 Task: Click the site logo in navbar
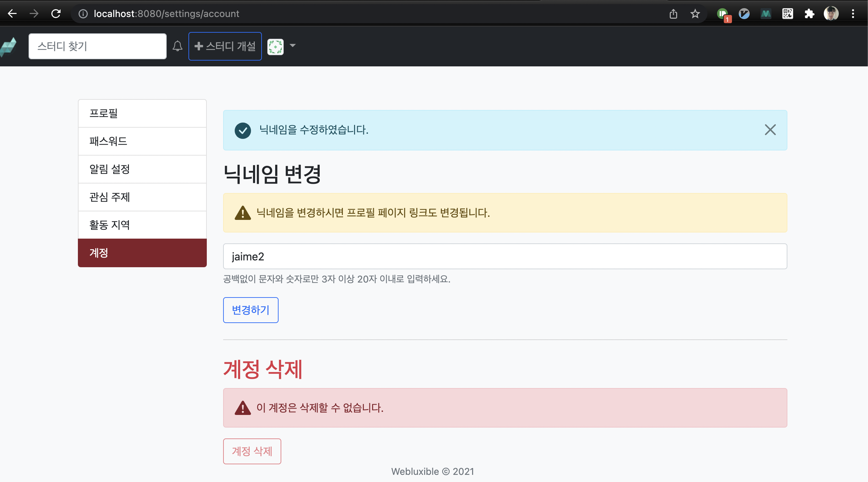pyautogui.click(x=8, y=47)
